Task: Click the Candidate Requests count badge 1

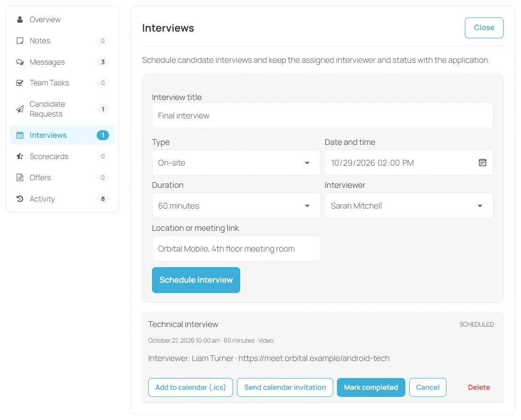Action: pyautogui.click(x=103, y=109)
